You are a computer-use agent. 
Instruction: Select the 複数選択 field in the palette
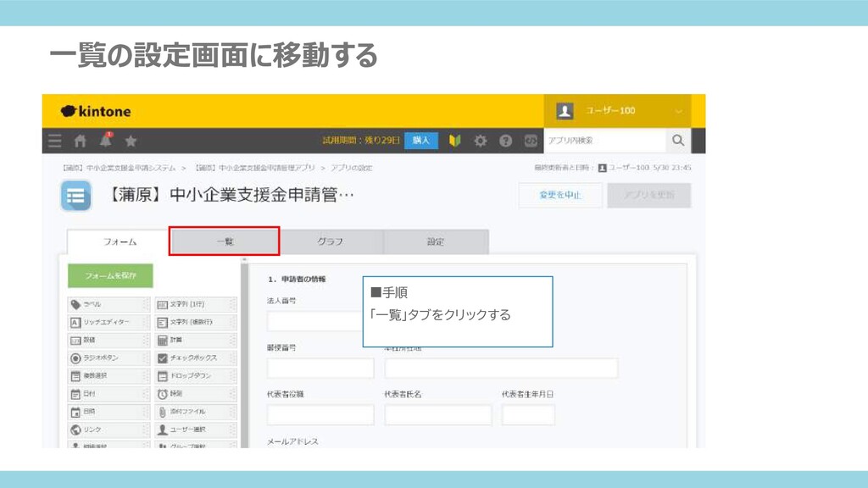(x=108, y=375)
